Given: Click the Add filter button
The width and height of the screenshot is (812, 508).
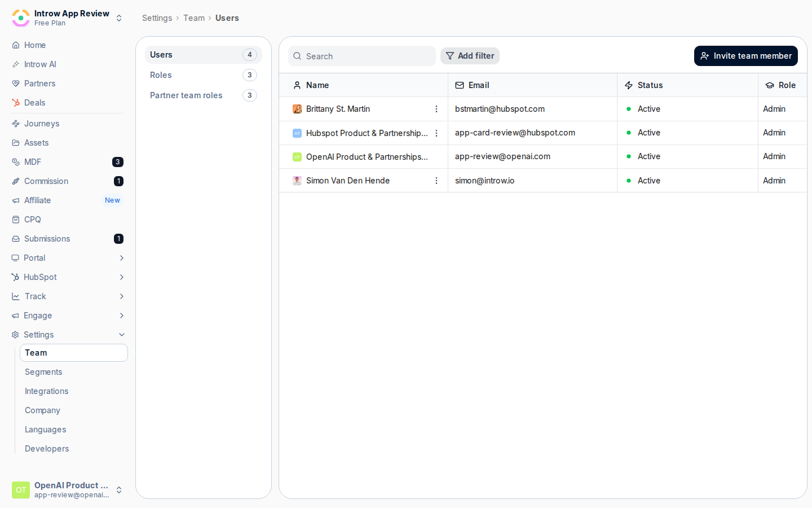Looking at the screenshot, I should point(470,56).
